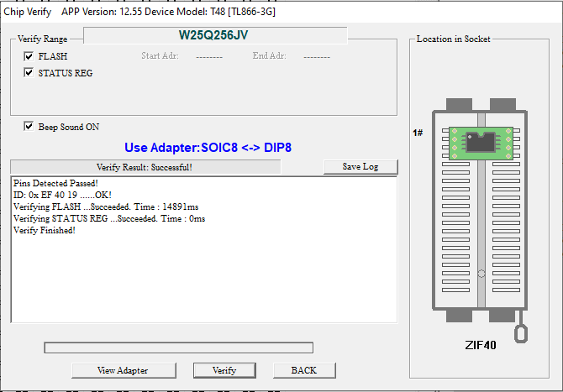Click the ZIF40 socket label
The width and height of the screenshot is (563, 392).
coord(481,345)
